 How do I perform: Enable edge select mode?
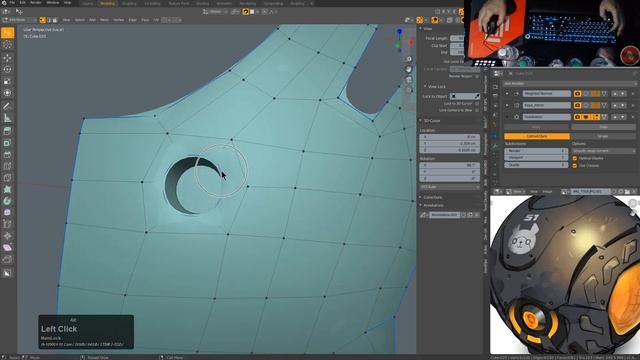click(49, 20)
